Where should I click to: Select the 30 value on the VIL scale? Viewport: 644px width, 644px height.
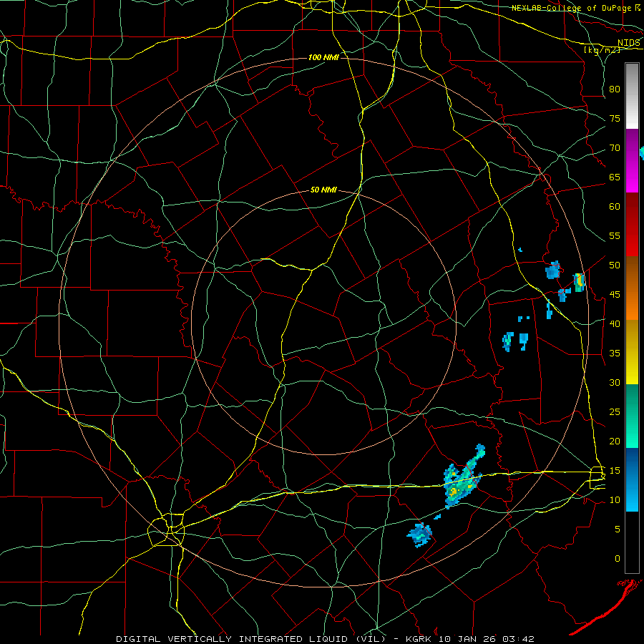tap(615, 382)
